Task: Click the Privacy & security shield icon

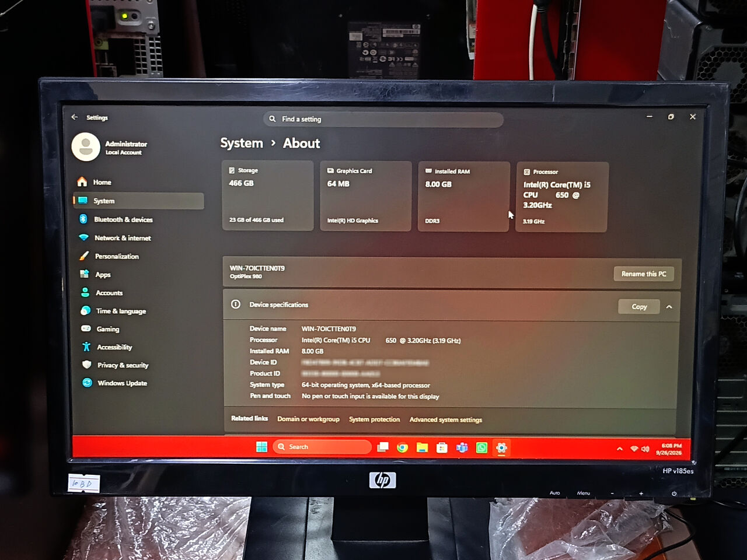Action: pyautogui.click(x=87, y=365)
